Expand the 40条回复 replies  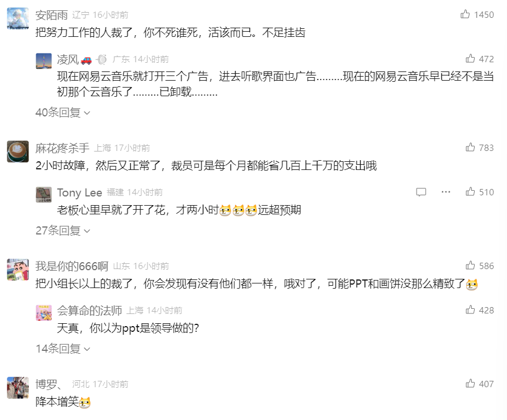point(63,112)
